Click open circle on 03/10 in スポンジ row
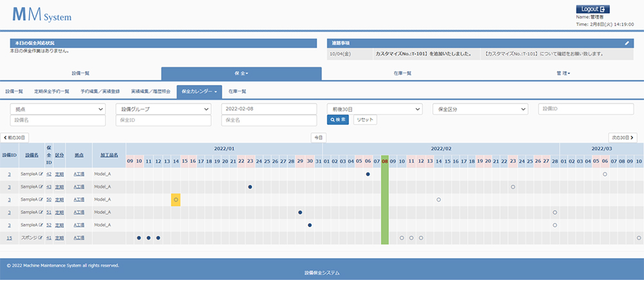The image size is (644, 296). click(x=639, y=237)
